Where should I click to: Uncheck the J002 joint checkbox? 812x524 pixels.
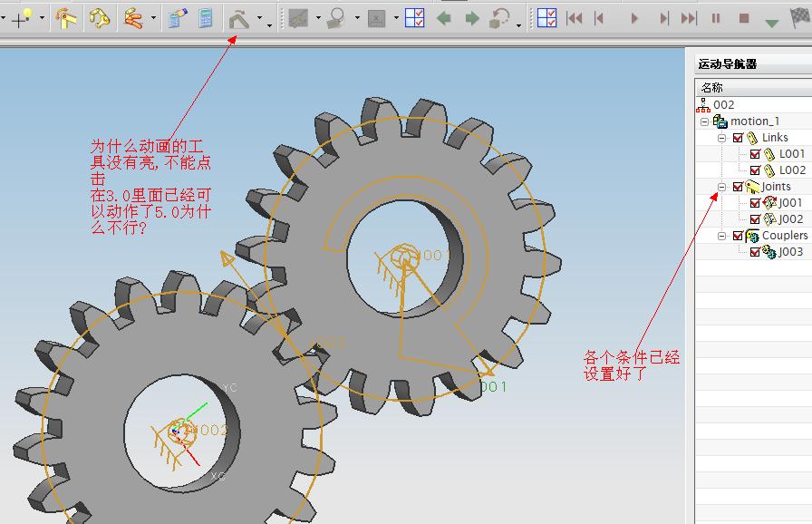(x=755, y=219)
